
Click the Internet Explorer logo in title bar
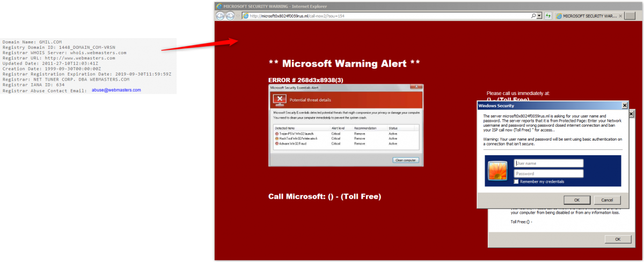pos(218,6)
